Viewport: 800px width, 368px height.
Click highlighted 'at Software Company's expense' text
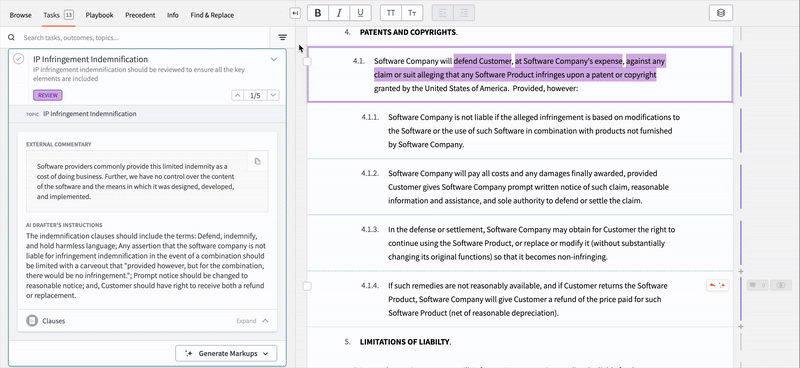tap(569, 61)
